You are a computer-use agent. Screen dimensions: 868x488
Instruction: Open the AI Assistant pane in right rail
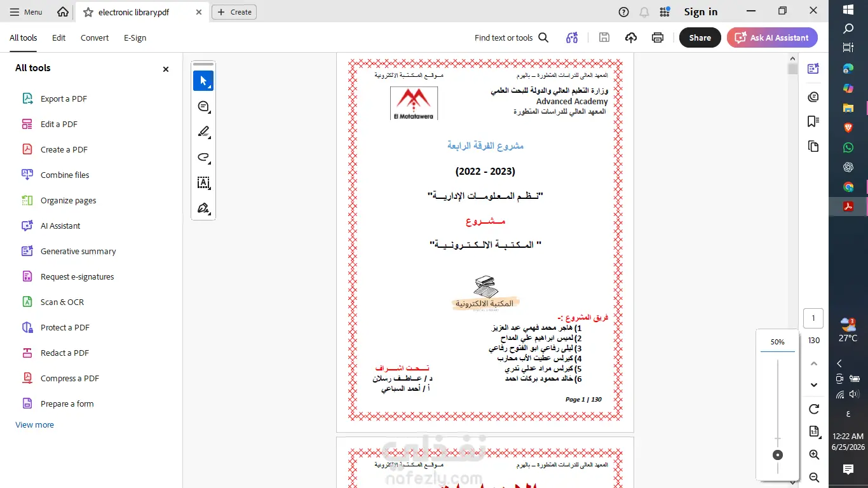(813, 69)
